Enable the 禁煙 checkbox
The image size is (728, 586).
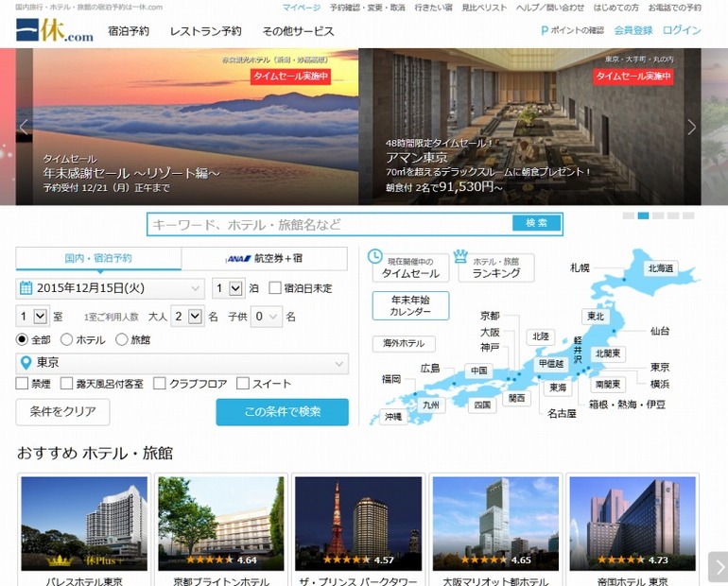pos(22,383)
